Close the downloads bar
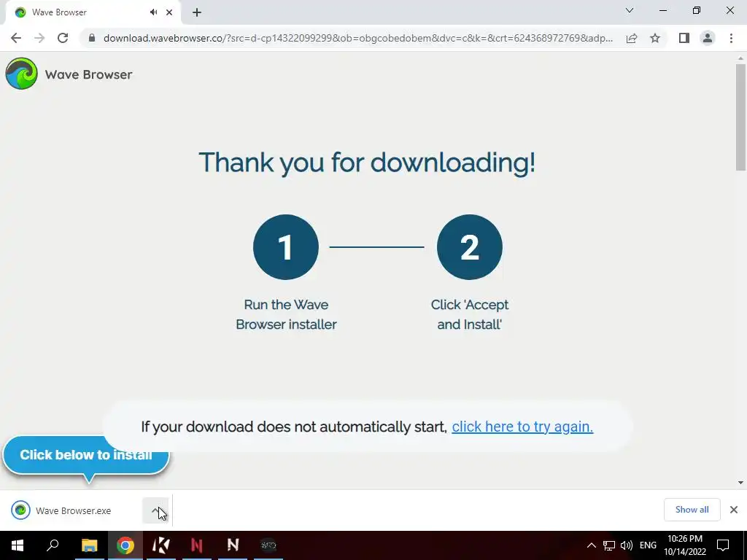Viewport: 747px width, 560px height. (734, 510)
